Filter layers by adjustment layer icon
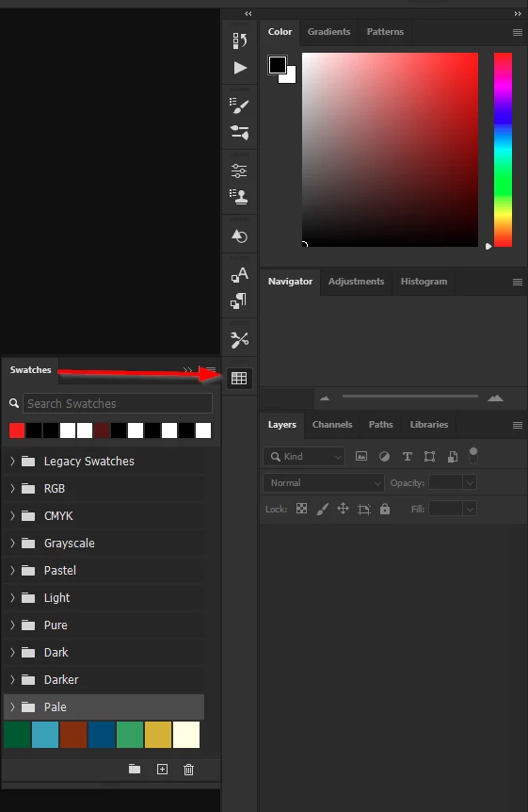528x812 pixels. coord(384,456)
